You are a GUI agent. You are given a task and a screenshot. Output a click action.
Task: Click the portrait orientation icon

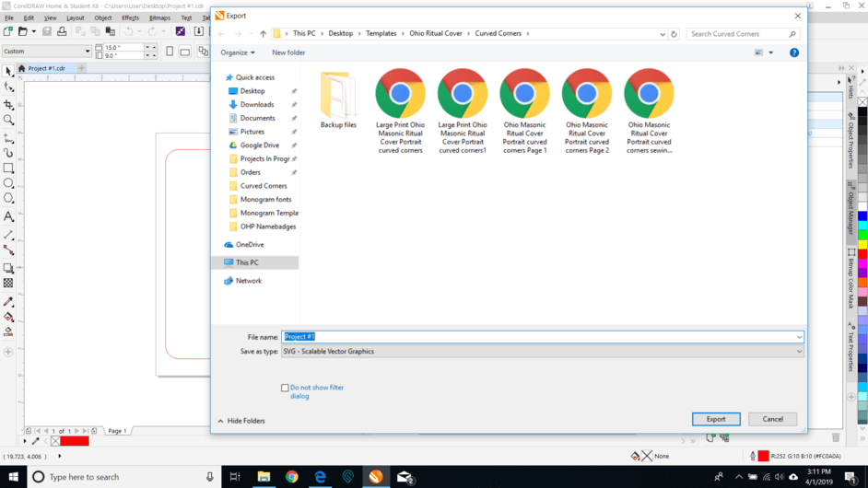click(170, 52)
